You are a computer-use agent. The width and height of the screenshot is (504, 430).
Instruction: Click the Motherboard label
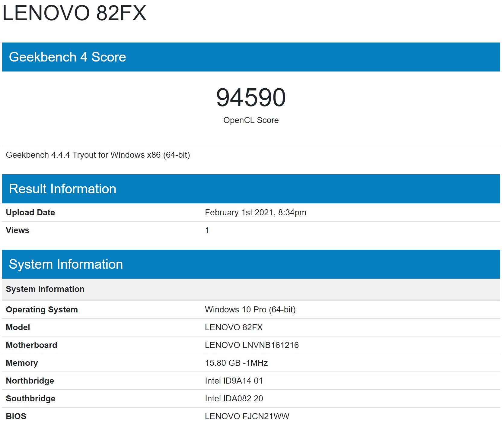31,345
